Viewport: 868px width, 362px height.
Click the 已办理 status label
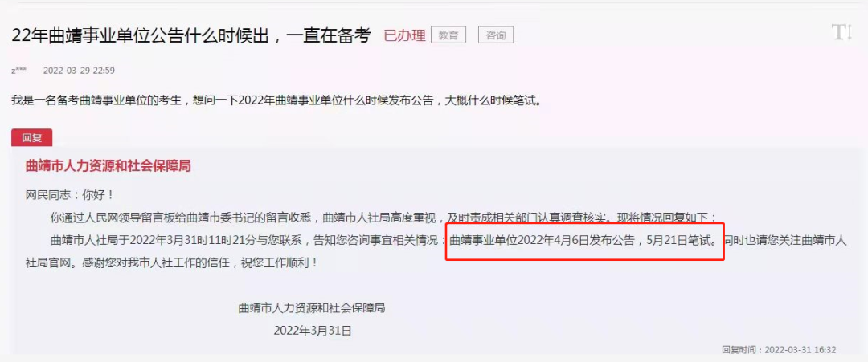point(404,36)
